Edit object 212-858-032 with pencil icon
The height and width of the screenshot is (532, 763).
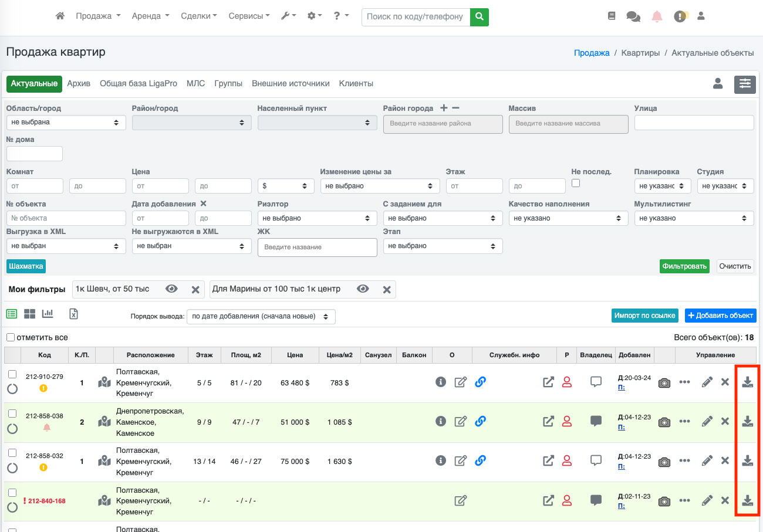coord(707,461)
